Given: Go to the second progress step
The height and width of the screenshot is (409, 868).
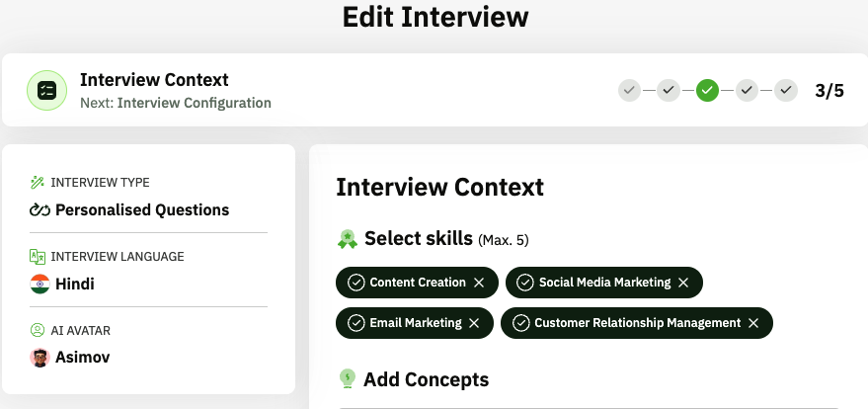Looking at the screenshot, I should pyautogui.click(x=669, y=91).
